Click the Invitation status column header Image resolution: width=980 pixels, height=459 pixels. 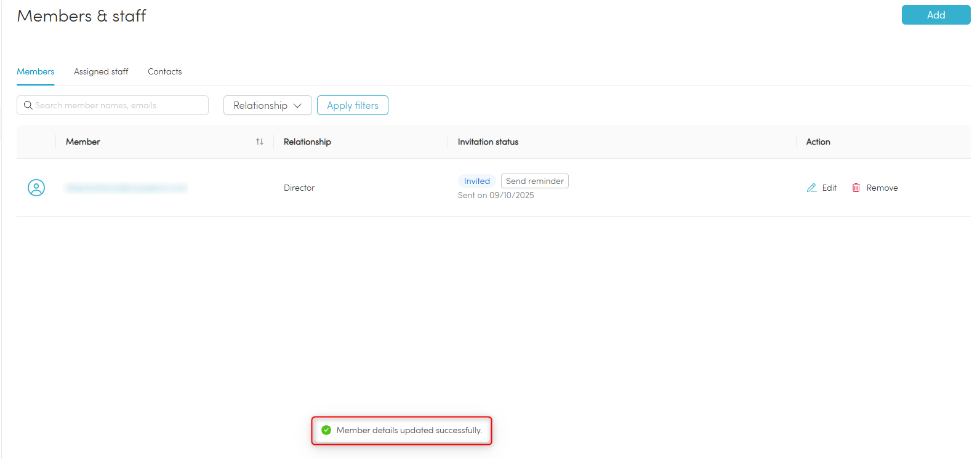[488, 142]
